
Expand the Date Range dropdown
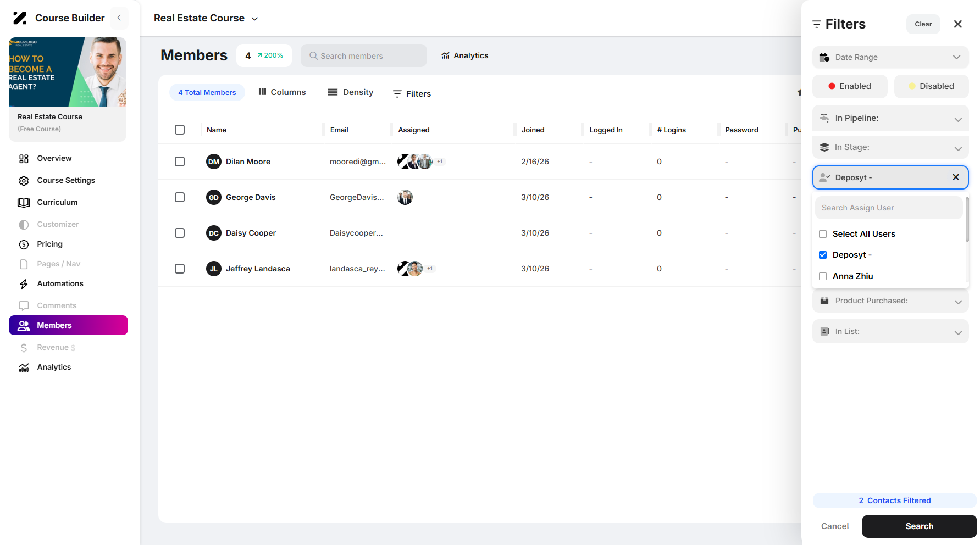(x=890, y=57)
